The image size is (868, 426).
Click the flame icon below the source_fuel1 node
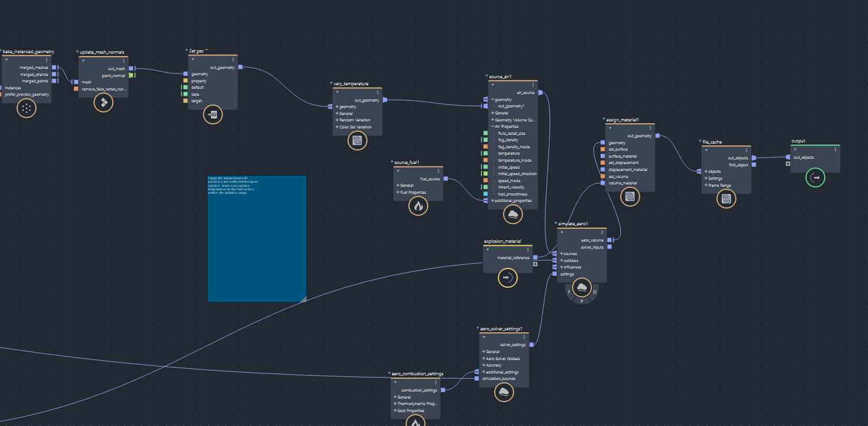418,205
